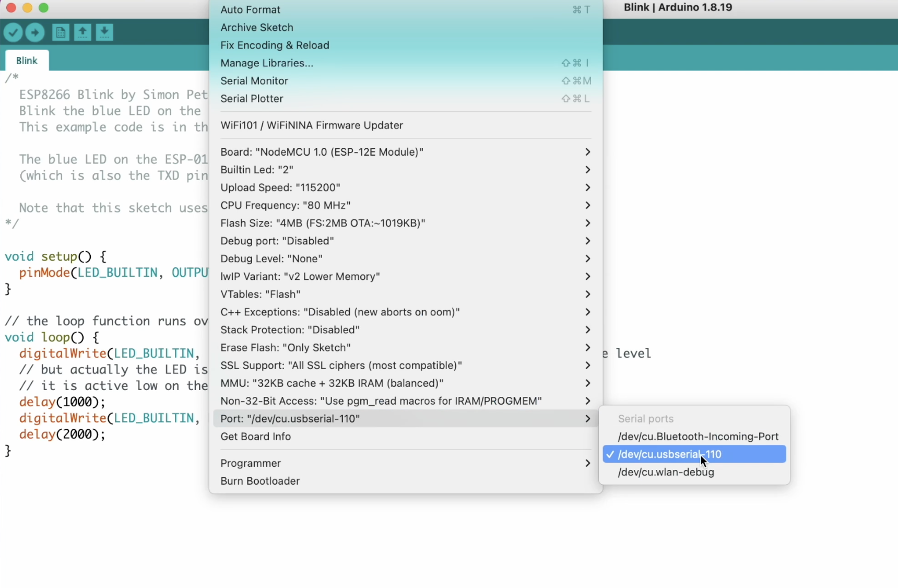The width and height of the screenshot is (898, 588).
Task: Open WiFi101 / WiFiNINA Firmware Updater
Action: click(x=406, y=125)
